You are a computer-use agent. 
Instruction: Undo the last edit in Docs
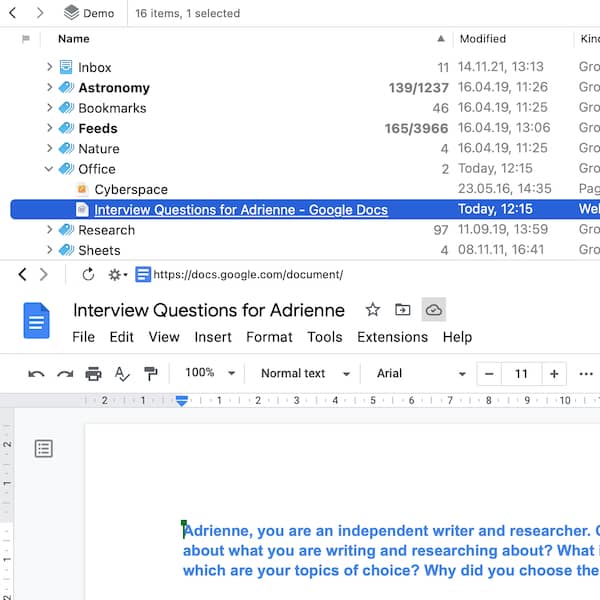(x=36, y=374)
